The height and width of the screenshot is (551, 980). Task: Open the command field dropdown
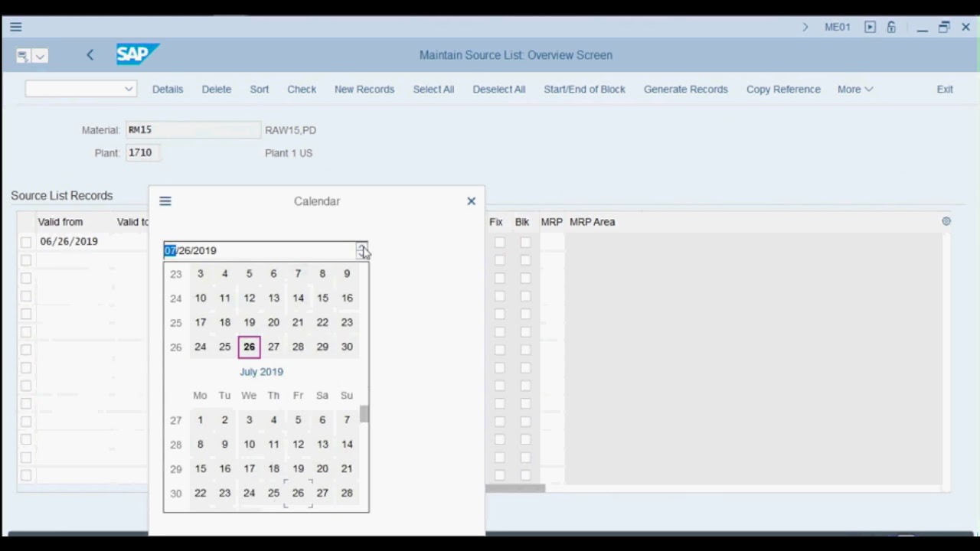click(x=129, y=89)
